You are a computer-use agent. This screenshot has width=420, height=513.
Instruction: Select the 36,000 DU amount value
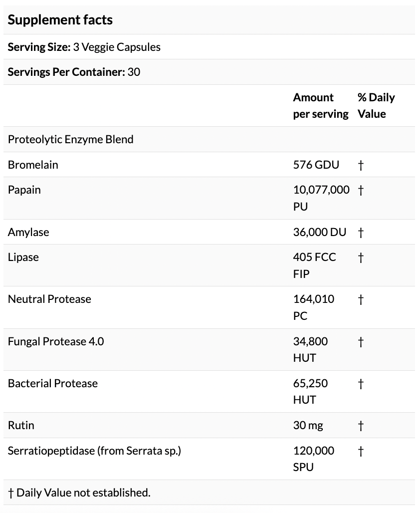pos(319,232)
